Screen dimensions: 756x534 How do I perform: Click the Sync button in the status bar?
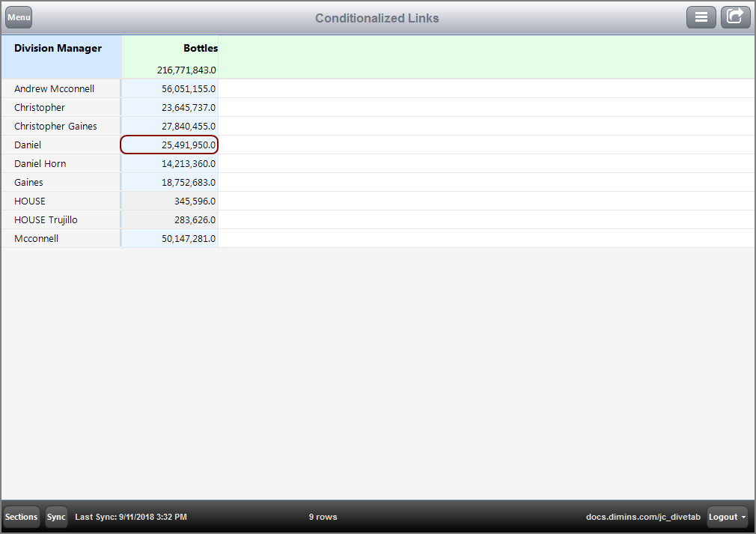[55, 517]
